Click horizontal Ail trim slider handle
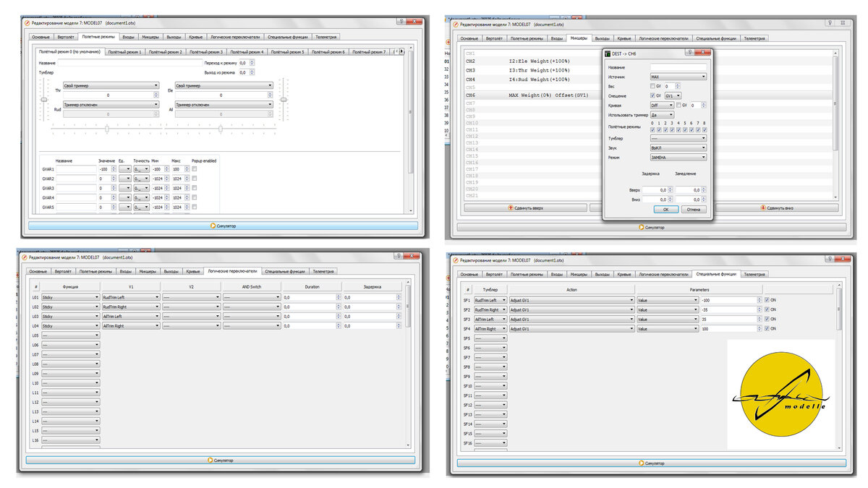Image resolution: width=868 pixels, height=488 pixels. (x=220, y=128)
